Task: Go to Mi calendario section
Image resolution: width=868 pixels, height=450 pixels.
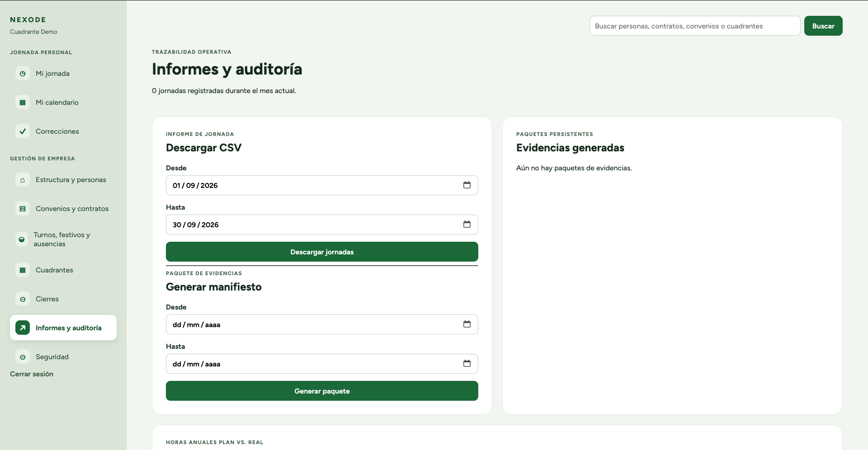Action: 63,102
